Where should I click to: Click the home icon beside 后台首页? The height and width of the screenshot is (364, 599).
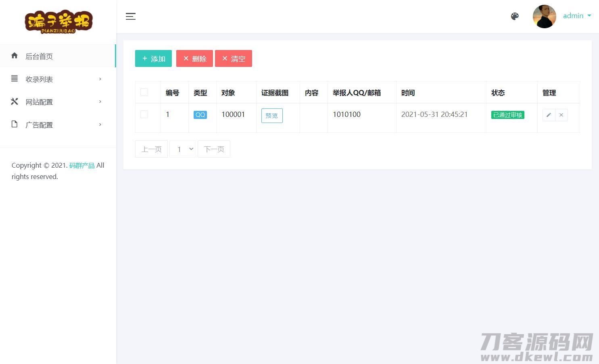pos(15,56)
